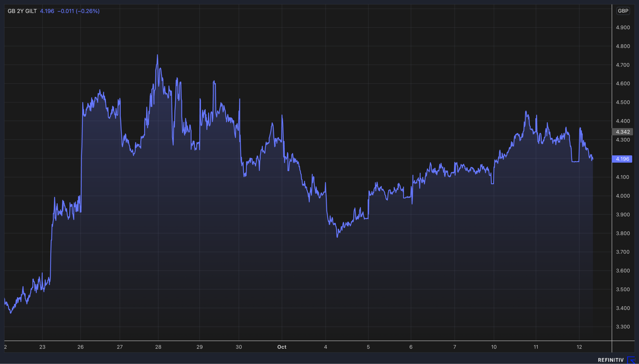This screenshot has height=364, width=639.
Task: Click the 12 date label
Action: [579, 347]
